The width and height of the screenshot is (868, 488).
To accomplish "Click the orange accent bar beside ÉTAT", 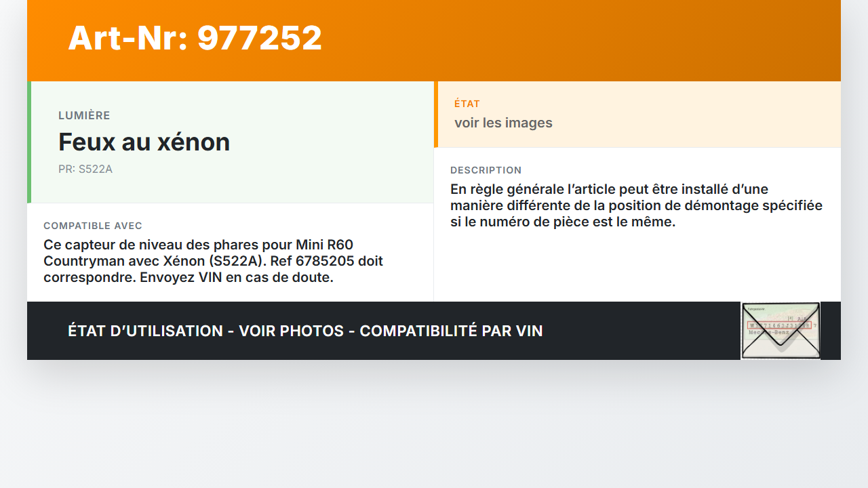I will point(436,115).
